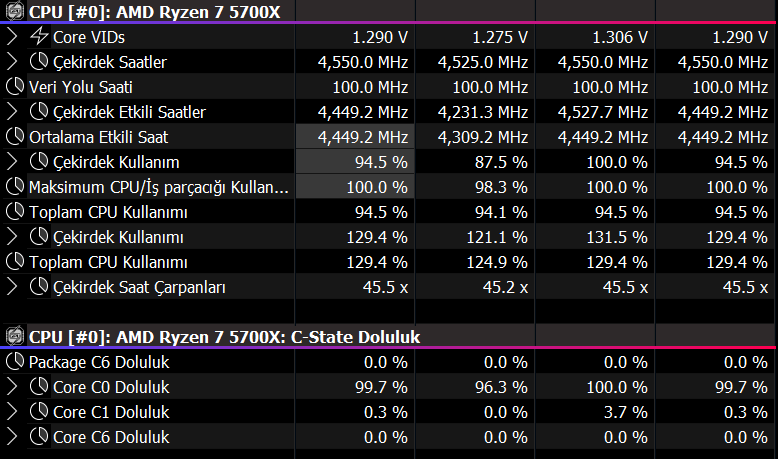Click the icon beside Package C6 Doluluk
Viewport: 778px width, 459px height.
tap(15, 362)
